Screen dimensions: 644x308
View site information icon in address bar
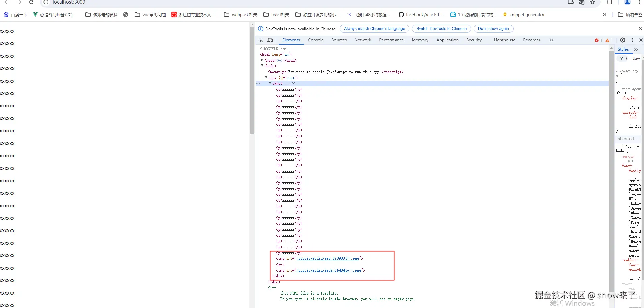[46, 2]
